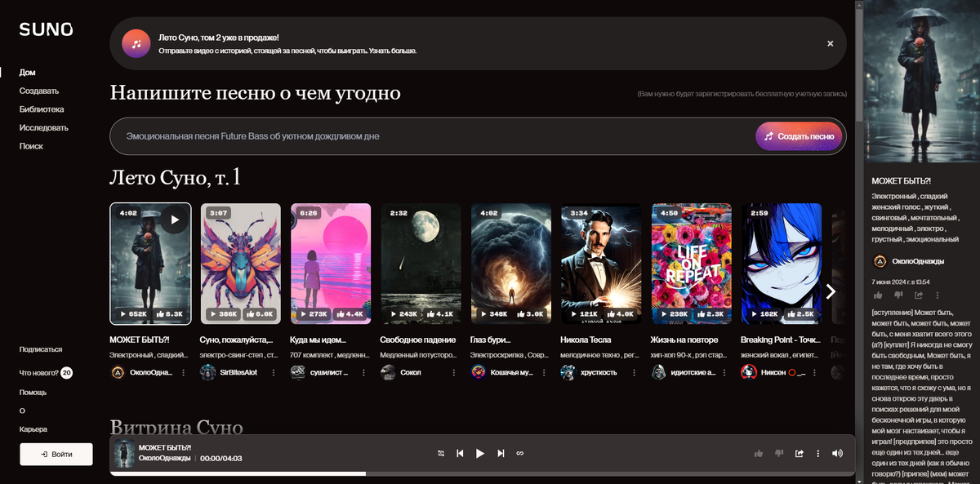Seek on the player progress bar
Image resolution: width=980 pixels, height=484 pixels.
(482, 473)
